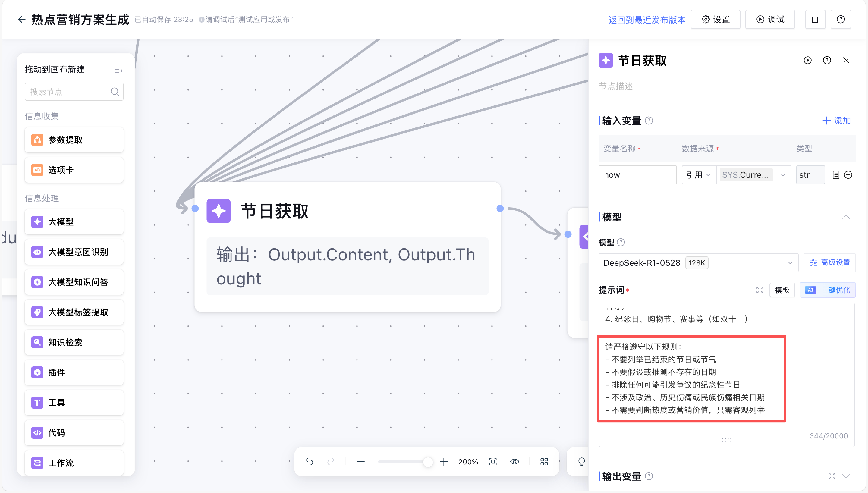
Task: Click the 一键优化 AI button
Action: (x=828, y=290)
